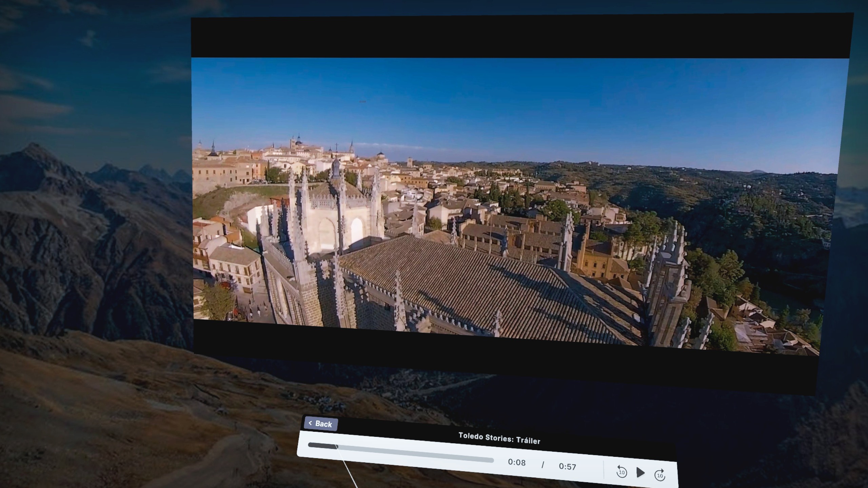Click the total duration 0:57
868x488 pixels.
pyautogui.click(x=567, y=467)
